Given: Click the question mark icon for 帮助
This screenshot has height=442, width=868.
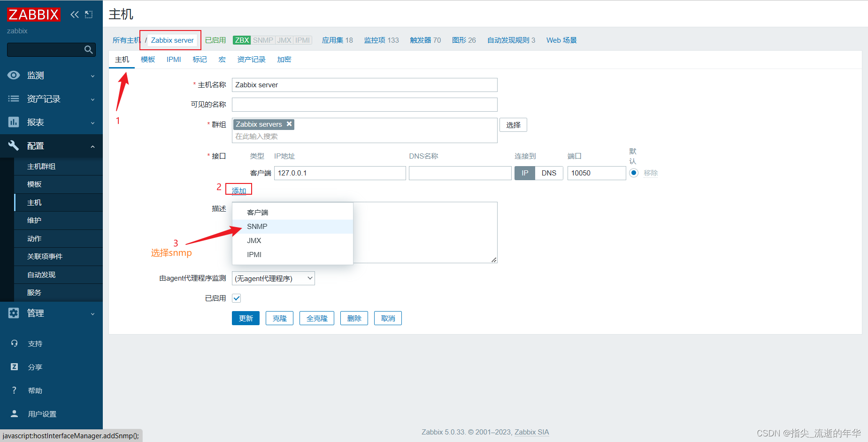Looking at the screenshot, I should [15, 390].
